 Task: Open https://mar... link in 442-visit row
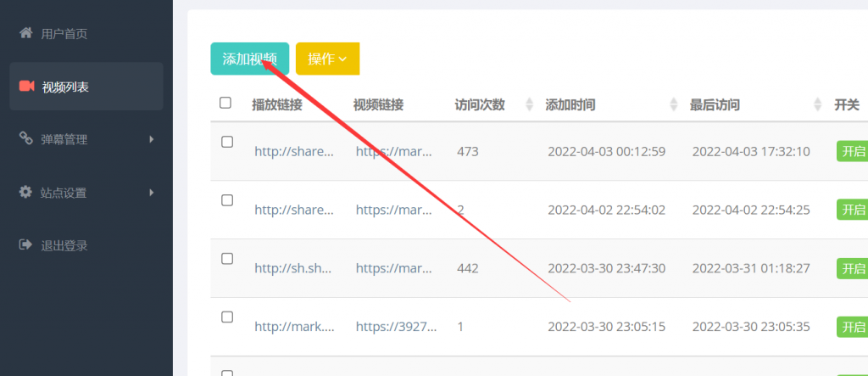coord(393,268)
